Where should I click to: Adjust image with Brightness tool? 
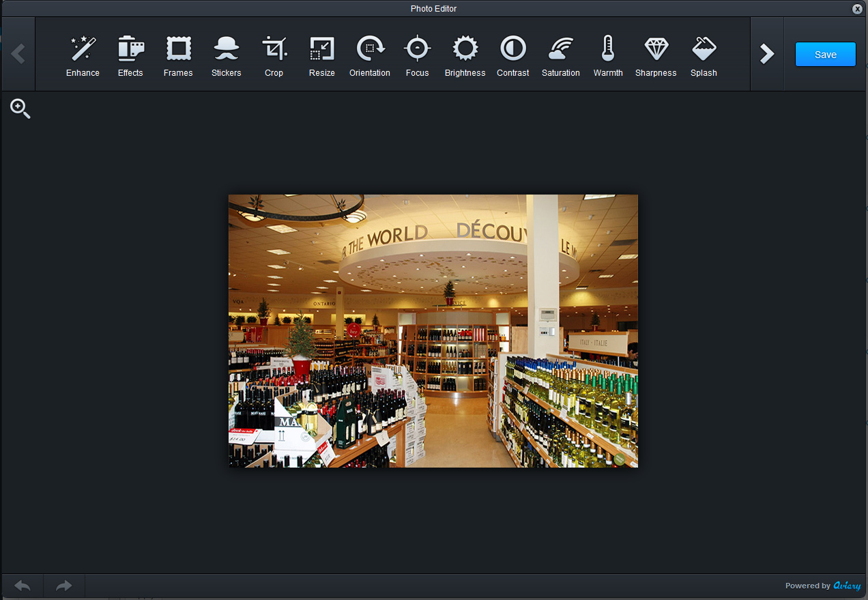click(465, 55)
